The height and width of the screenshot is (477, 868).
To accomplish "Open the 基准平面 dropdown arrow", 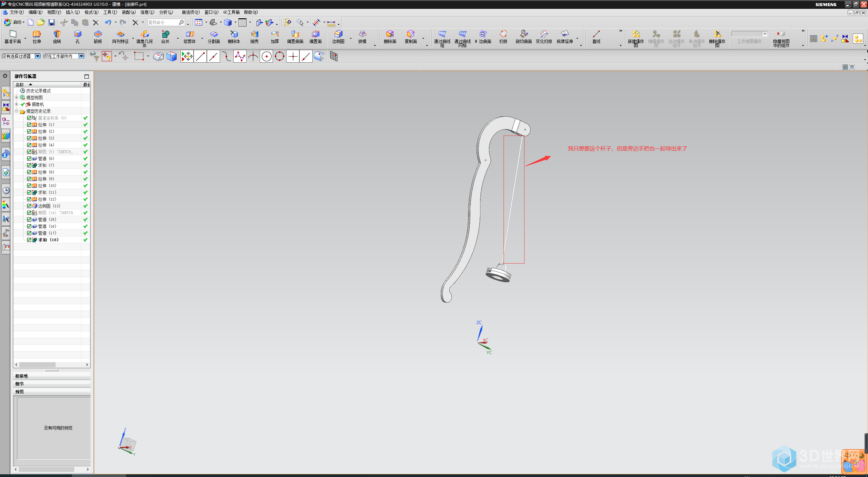I will coord(25,38).
